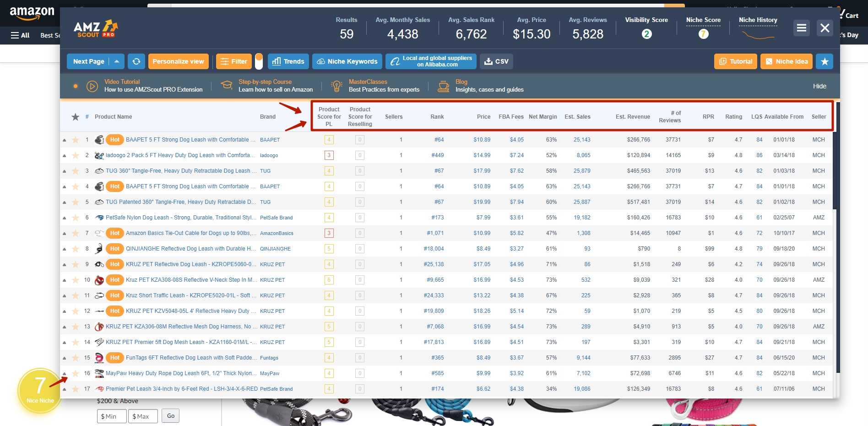Favorite row 12 KRUZ PET KZV5048 star

(x=75, y=311)
